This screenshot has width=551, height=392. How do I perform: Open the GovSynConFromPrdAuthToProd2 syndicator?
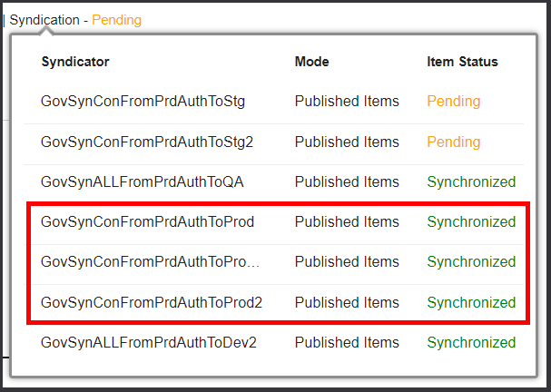coord(152,301)
